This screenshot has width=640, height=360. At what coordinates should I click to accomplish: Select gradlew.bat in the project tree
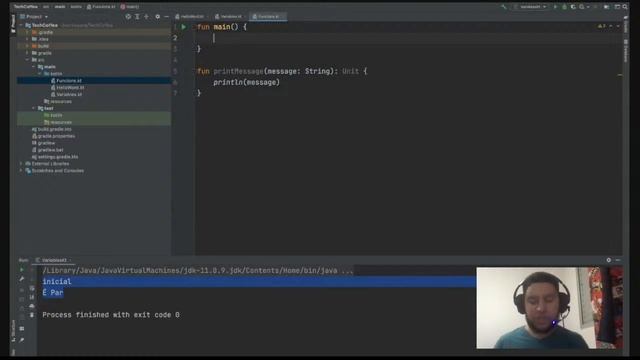coord(51,150)
